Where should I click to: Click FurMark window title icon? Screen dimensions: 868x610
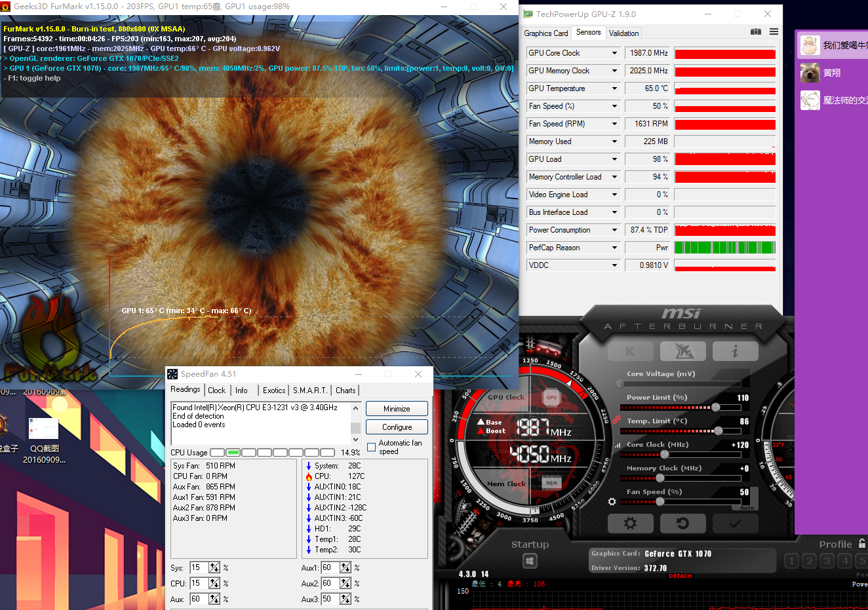[6, 7]
